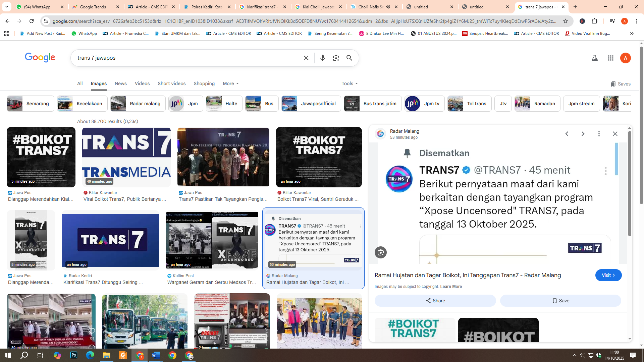
Task: Open Learn More copyright link
Action: coord(451,287)
